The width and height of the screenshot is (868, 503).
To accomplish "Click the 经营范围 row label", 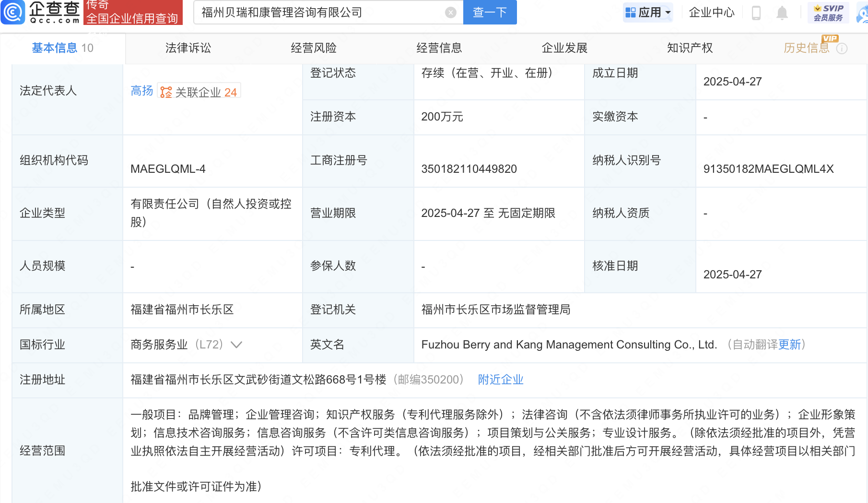I will [42, 451].
